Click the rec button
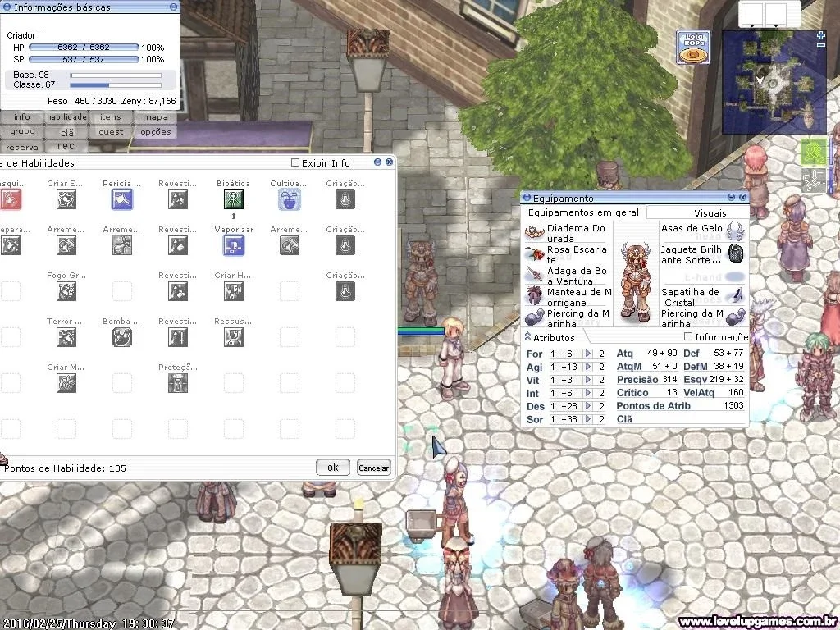The height and width of the screenshot is (630, 840). pyautogui.click(x=66, y=146)
